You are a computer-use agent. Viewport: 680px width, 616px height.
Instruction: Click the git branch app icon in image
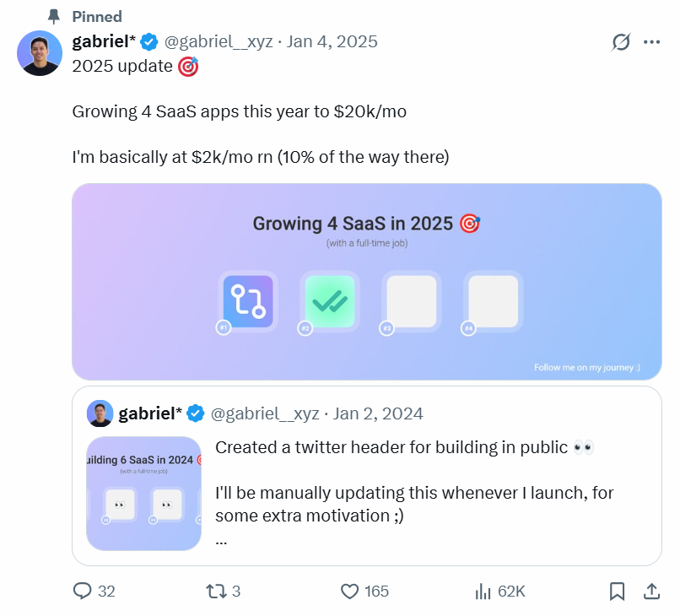click(248, 301)
